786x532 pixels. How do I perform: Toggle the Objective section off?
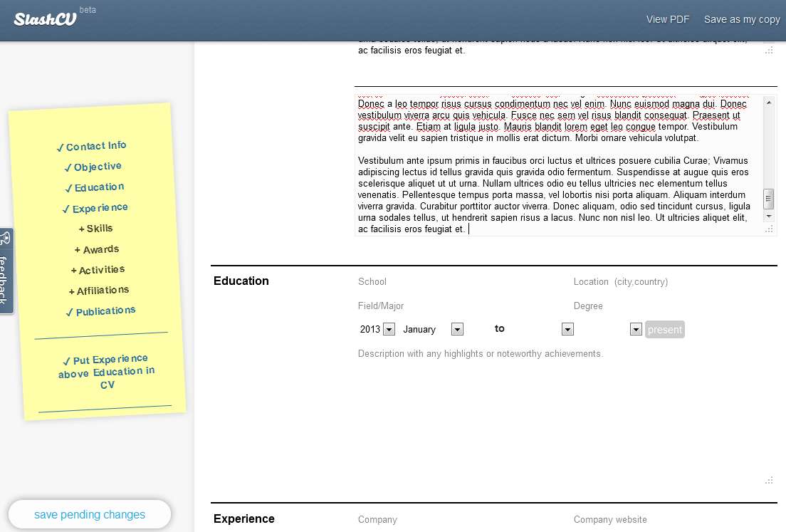pyautogui.click(x=93, y=167)
